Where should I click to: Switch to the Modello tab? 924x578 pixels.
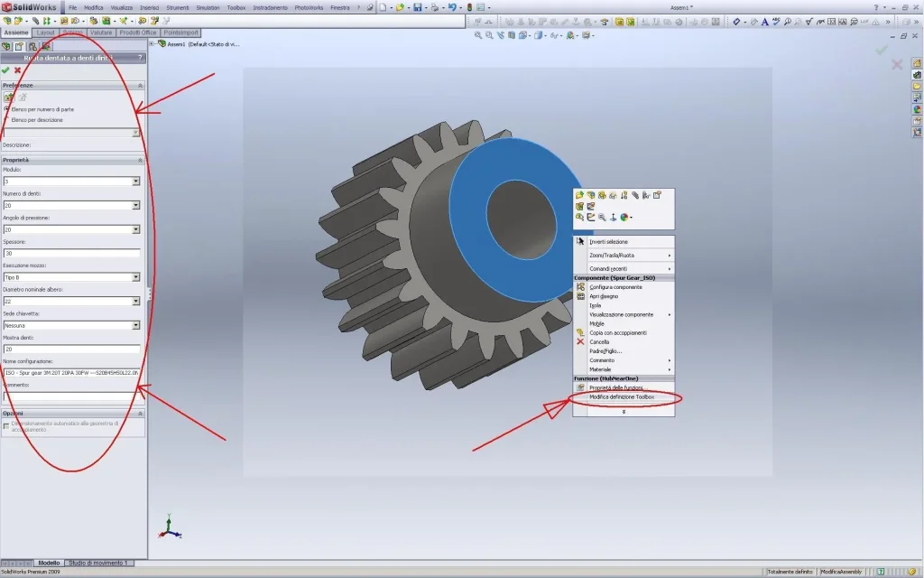49,563
